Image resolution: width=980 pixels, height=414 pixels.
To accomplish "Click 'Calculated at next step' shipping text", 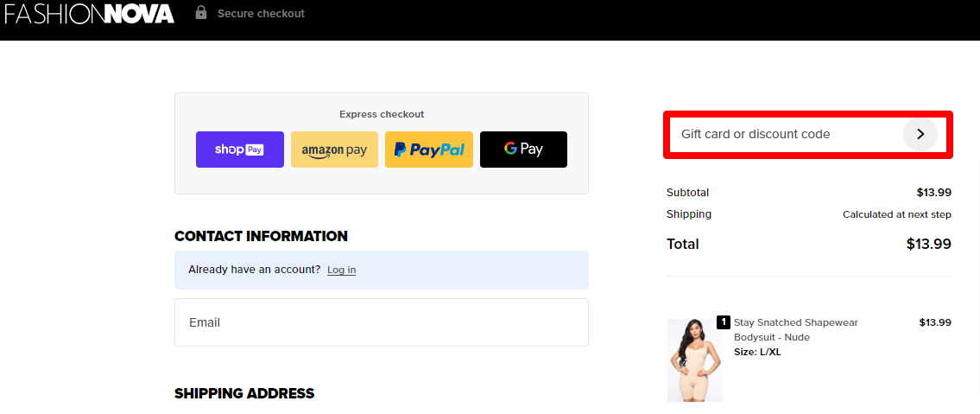I will pos(897,214).
